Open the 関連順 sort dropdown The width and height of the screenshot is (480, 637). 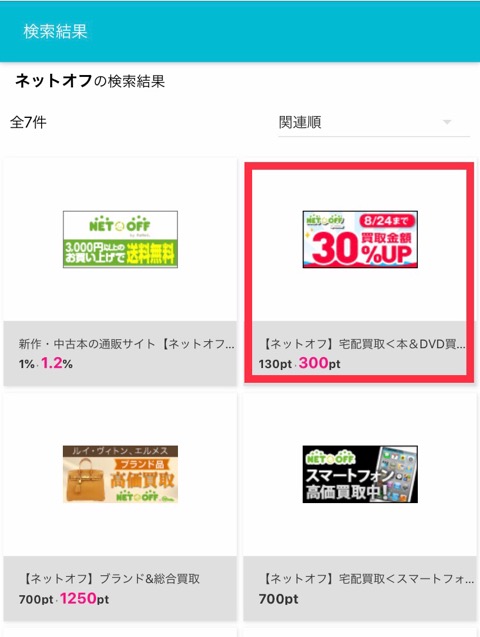click(374, 122)
